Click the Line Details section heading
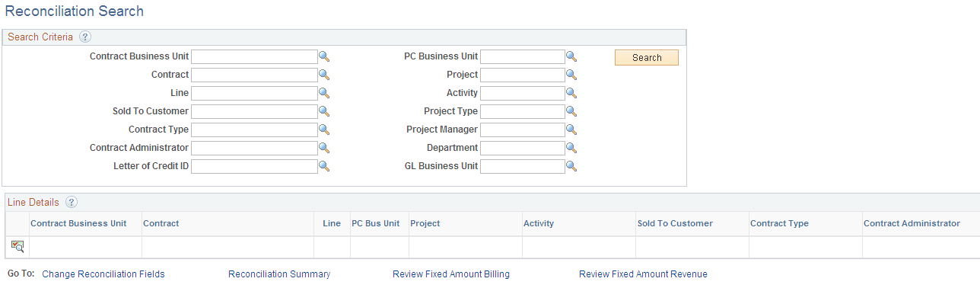The width and height of the screenshot is (980, 288). [33, 202]
